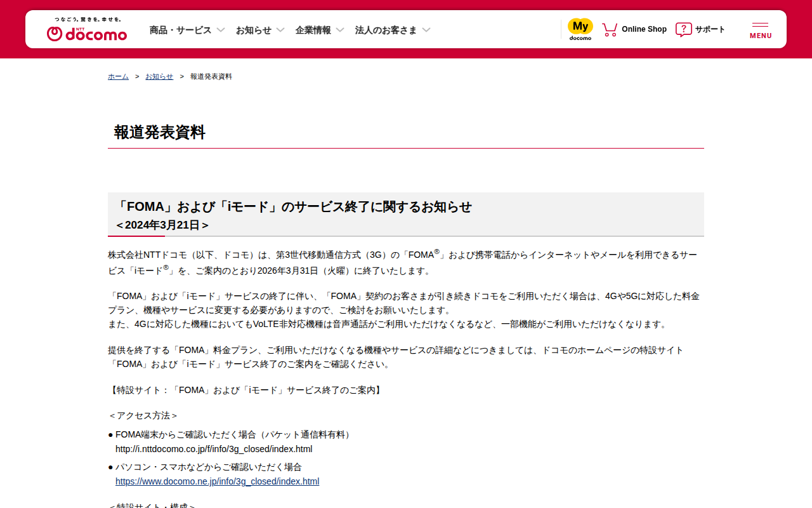Open サポート page
Image resolution: width=812 pixels, height=508 pixels.
pos(710,29)
